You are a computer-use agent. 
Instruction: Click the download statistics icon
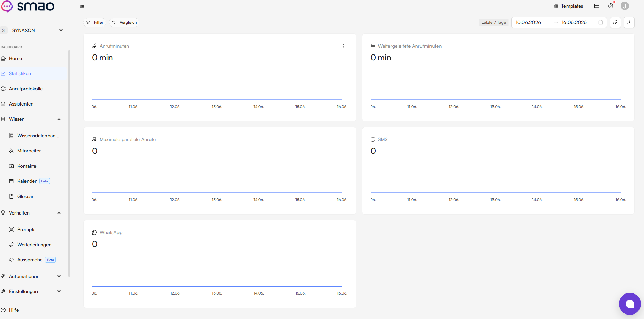click(x=629, y=22)
